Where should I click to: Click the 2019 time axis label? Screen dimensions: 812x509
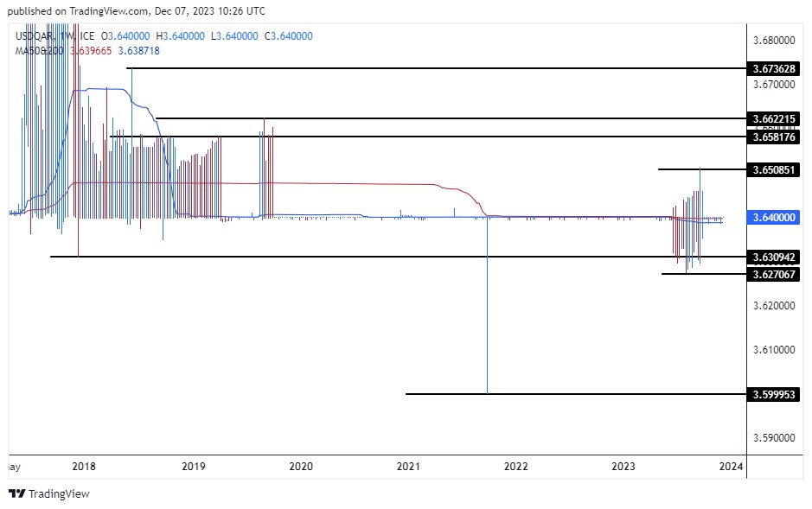[193, 466]
